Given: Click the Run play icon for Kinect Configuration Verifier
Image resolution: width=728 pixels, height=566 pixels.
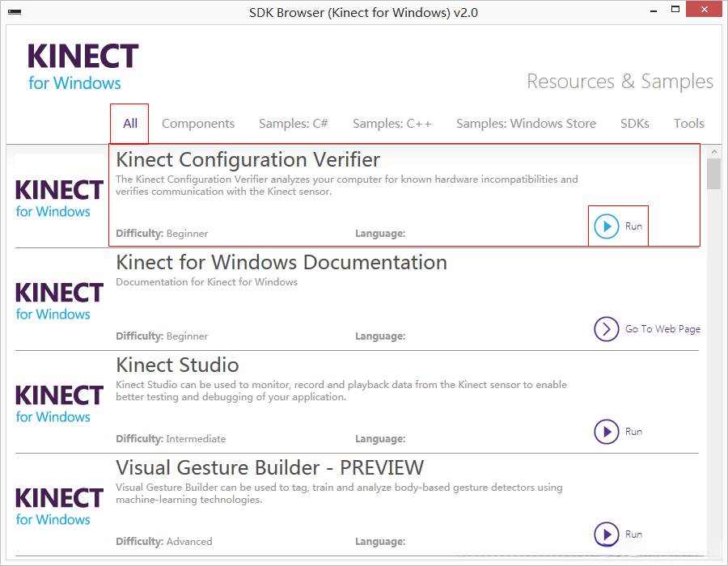Looking at the screenshot, I should (x=607, y=226).
